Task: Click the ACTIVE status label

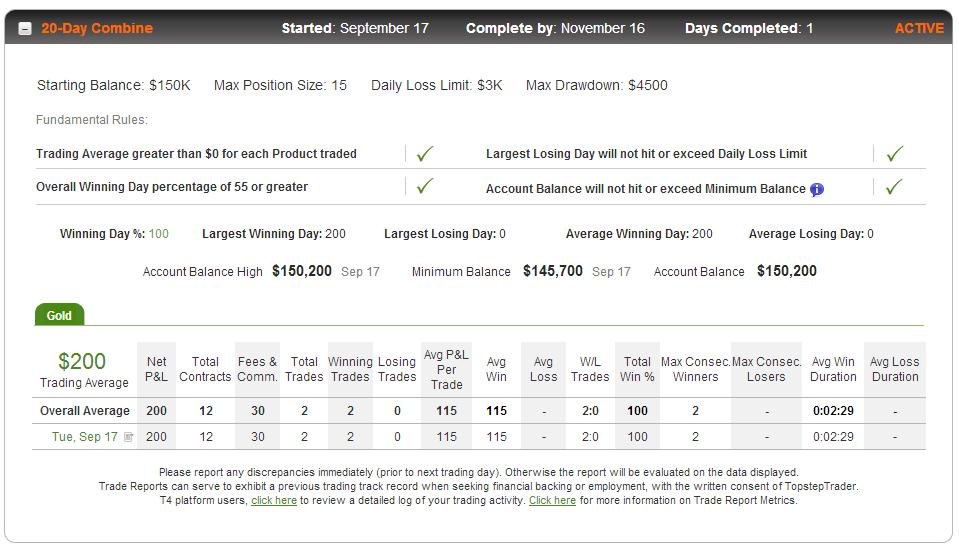Action: click(x=919, y=28)
